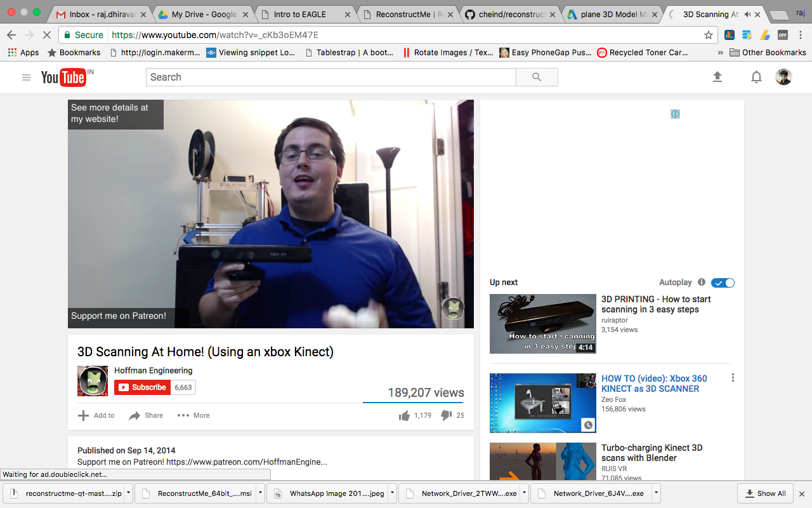Viewport: 812px width, 508px height.
Task: Expand bookmarks overflow chevron
Action: (x=720, y=53)
